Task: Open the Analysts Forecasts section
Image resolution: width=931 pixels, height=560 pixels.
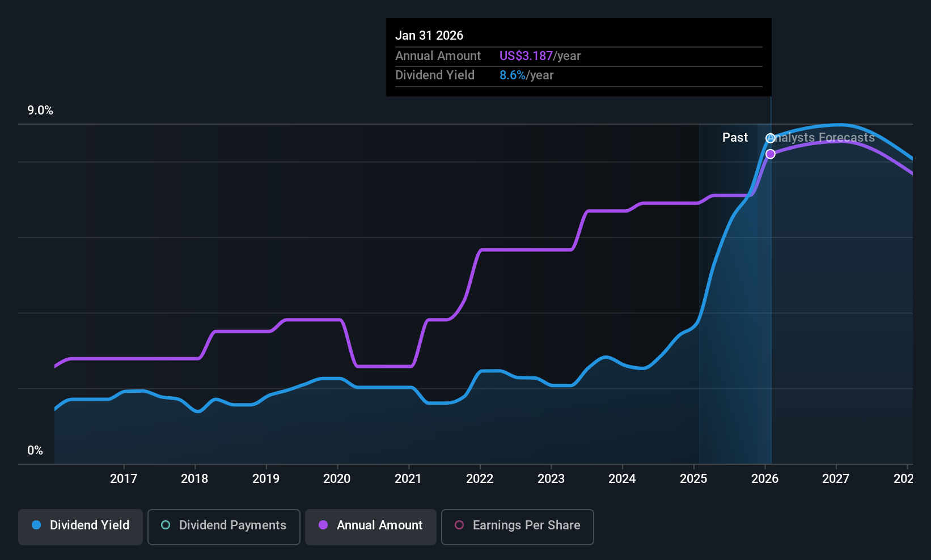Action: click(821, 137)
